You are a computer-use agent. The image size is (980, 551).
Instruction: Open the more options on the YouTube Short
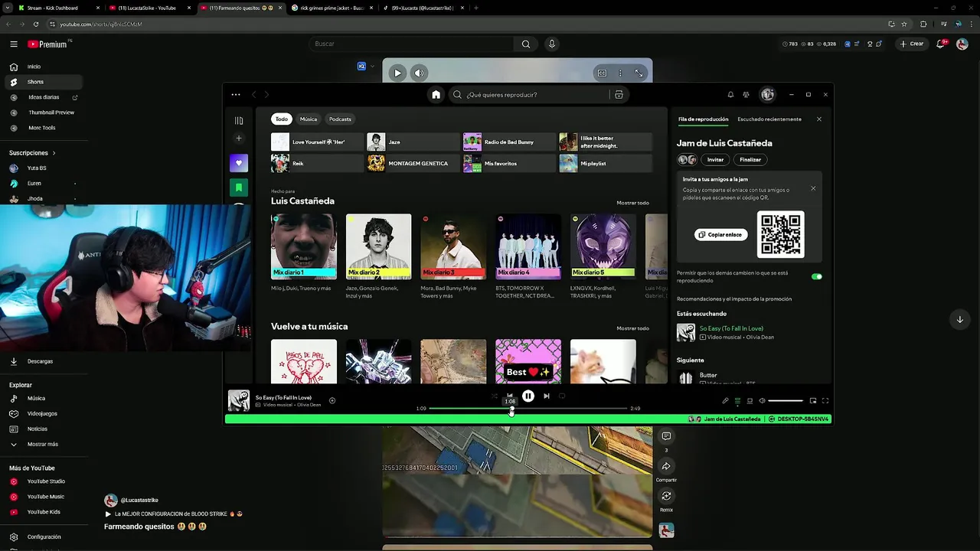[x=620, y=73]
